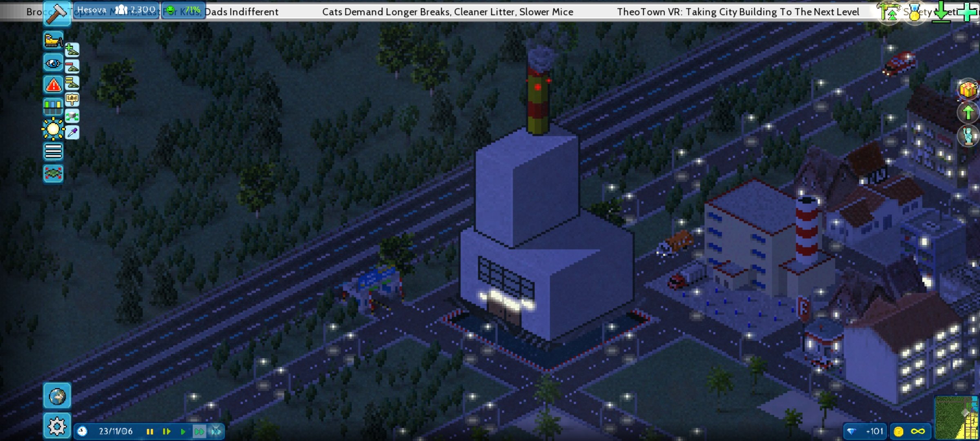Viewport: 980px width, 441px height.
Task: Open the build menu hammer icon
Action: coord(57,13)
